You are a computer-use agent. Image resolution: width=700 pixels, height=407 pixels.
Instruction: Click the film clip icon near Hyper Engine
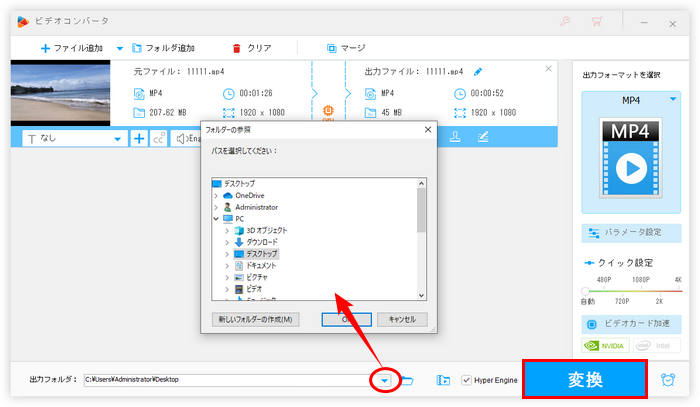pos(443,380)
